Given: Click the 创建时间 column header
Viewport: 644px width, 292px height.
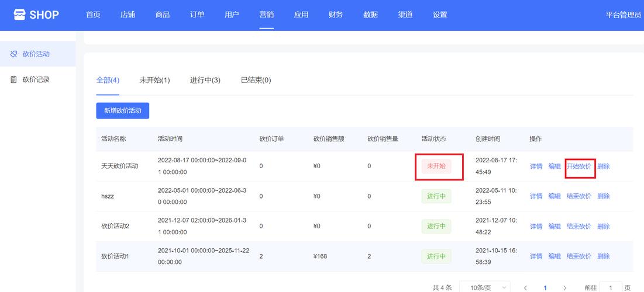Looking at the screenshot, I should click(488, 139).
